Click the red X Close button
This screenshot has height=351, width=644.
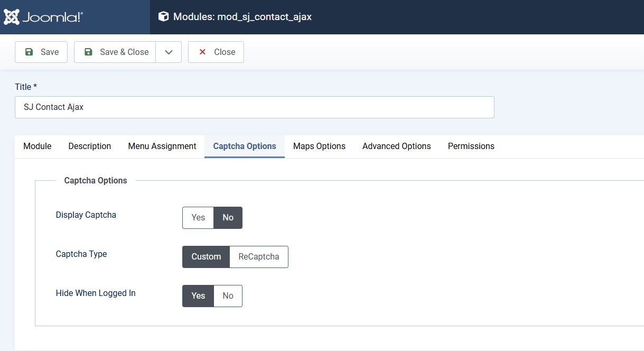(x=216, y=52)
